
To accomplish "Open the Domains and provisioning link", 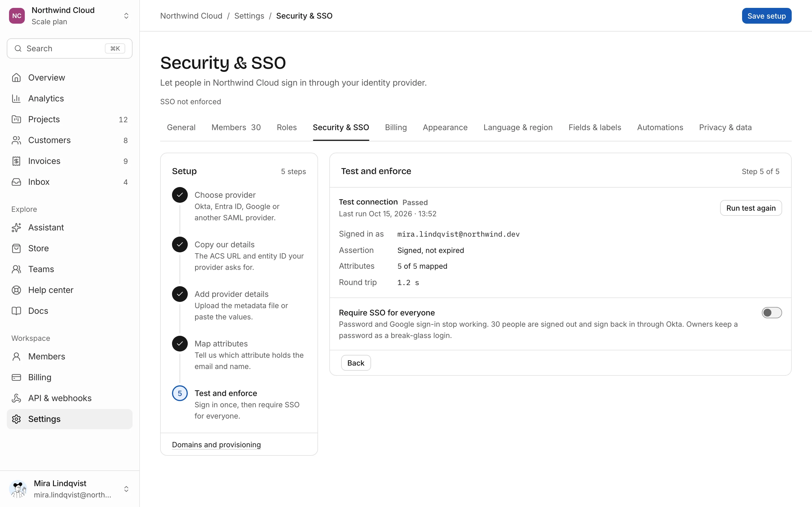I will 216,445.
